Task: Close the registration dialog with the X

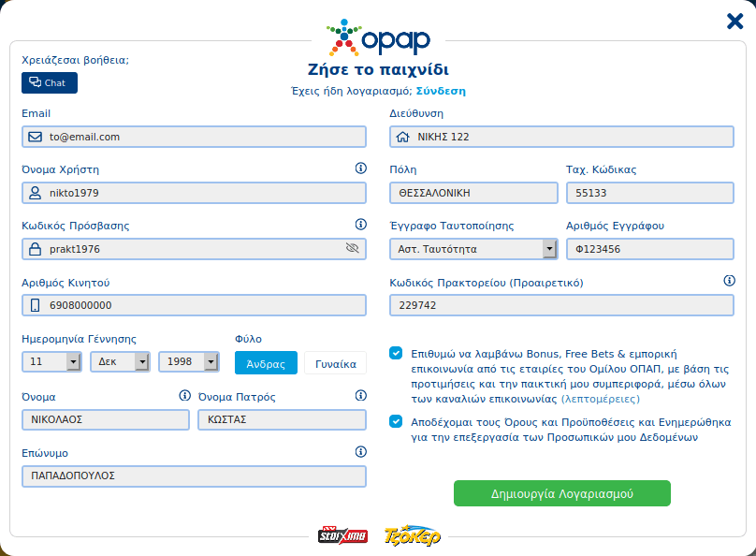Action: (x=734, y=22)
